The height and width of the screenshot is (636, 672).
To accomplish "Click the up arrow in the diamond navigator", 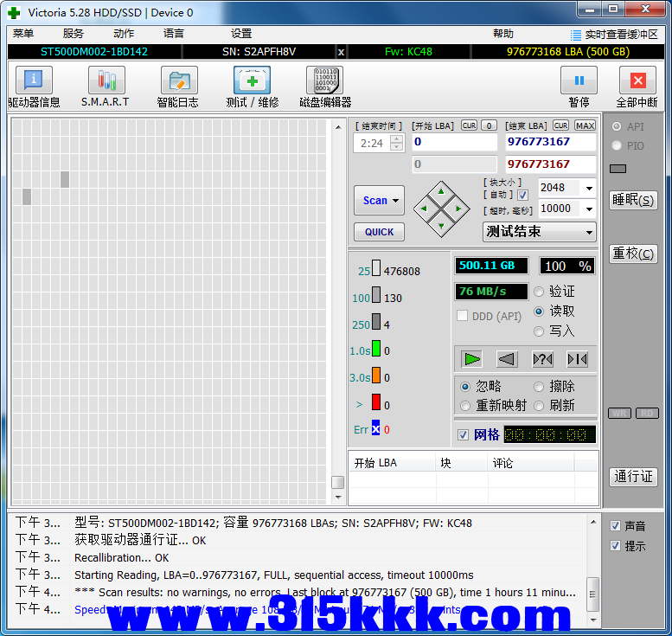I will (441, 191).
